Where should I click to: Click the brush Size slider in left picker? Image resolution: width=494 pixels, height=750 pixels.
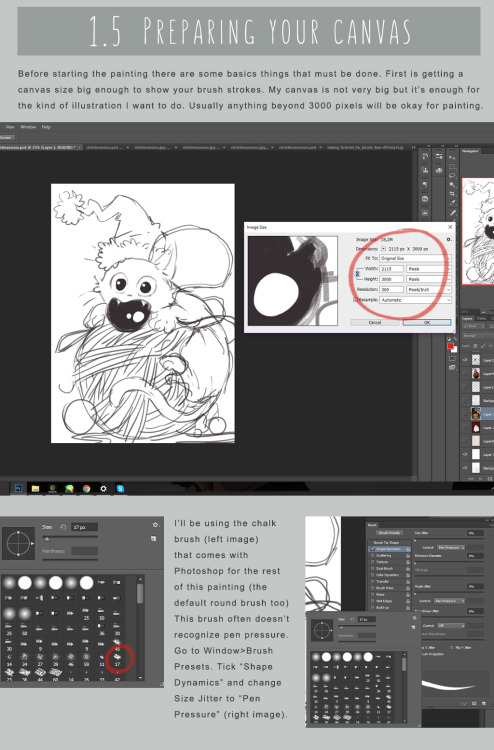tap(72, 538)
